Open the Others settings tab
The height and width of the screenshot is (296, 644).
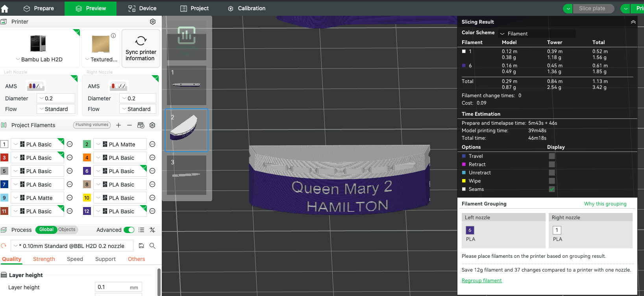136,259
